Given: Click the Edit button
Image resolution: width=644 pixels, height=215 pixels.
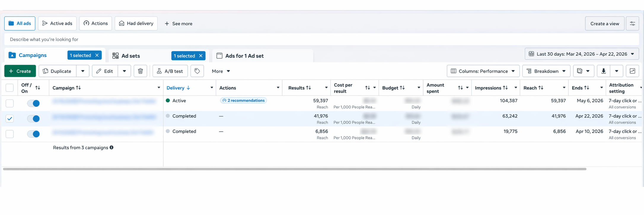Looking at the screenshot, I should pyautogui.click(x=105, y=71).
